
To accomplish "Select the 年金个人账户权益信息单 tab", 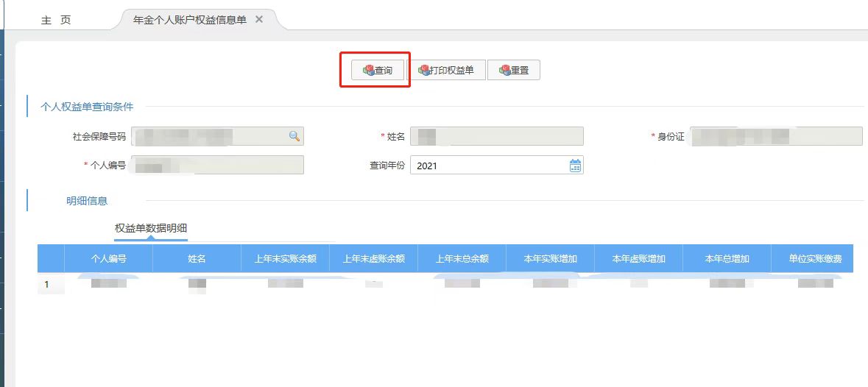I will click(189, 20).
